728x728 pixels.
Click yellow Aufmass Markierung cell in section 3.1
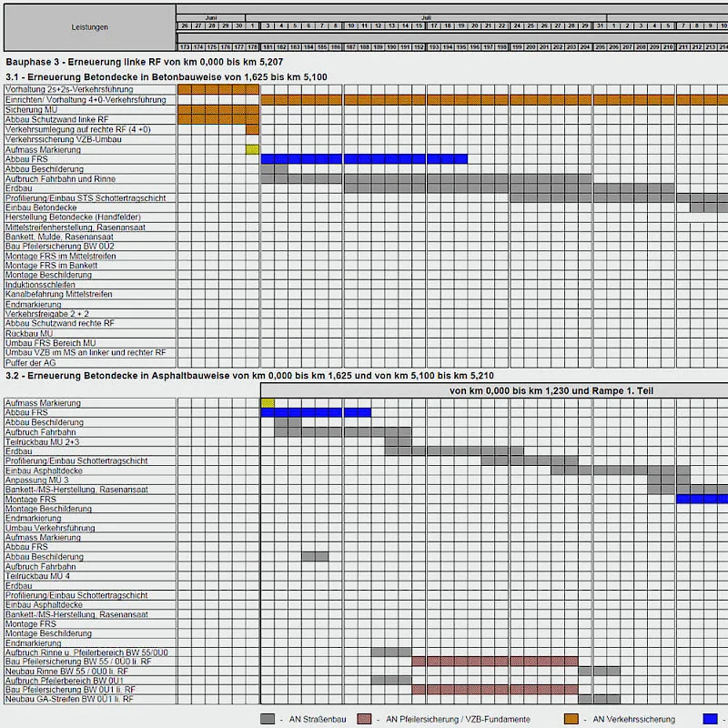[x=253, y=149]
